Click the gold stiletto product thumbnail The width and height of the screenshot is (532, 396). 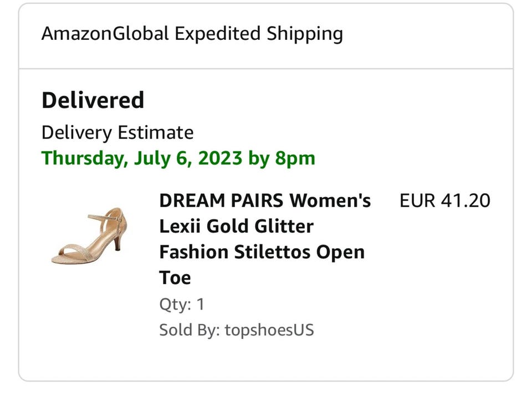coord(89,235)
